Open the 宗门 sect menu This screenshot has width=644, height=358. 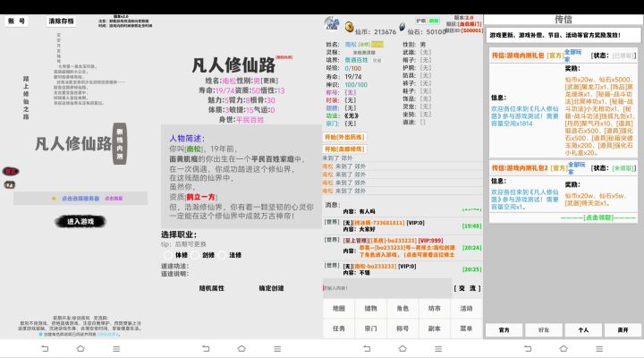click(370, 328)
